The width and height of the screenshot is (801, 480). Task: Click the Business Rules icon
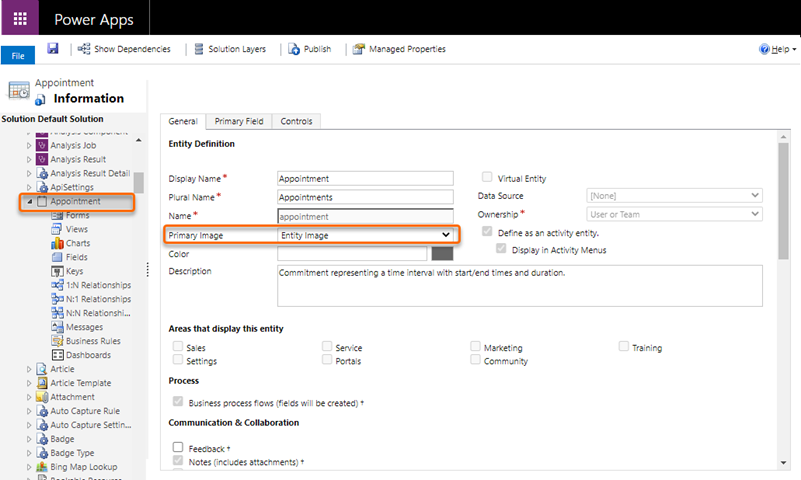pyautogui.click(x=57, y=341)
